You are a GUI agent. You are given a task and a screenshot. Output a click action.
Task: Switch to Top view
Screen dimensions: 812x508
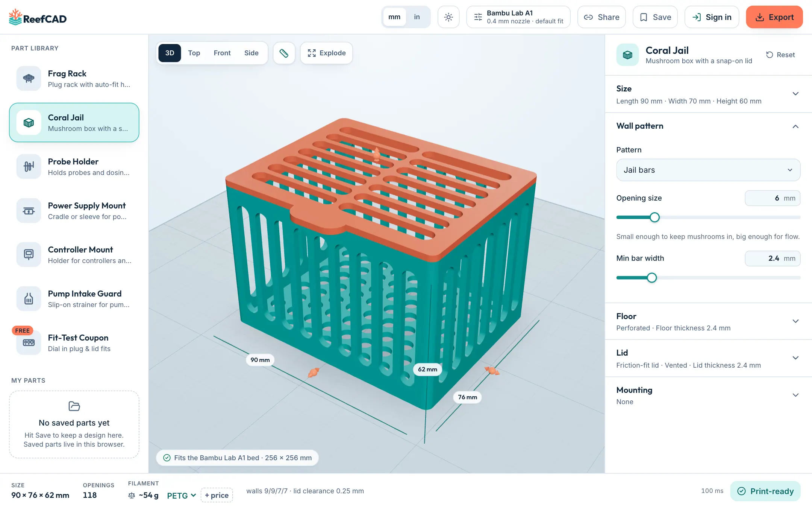click(x=194, y=53)
